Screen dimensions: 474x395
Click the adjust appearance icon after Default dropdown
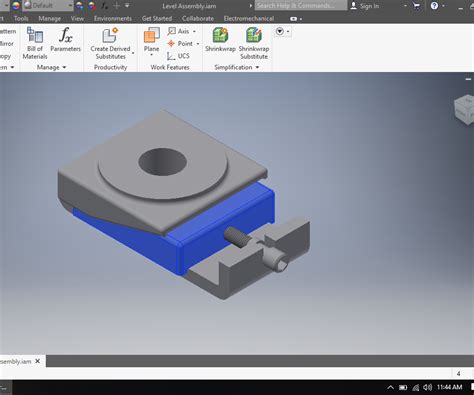click(x=79, y=6)
